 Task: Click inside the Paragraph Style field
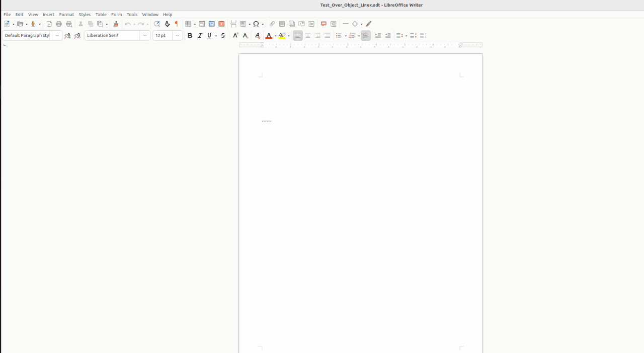coord(27,35)
